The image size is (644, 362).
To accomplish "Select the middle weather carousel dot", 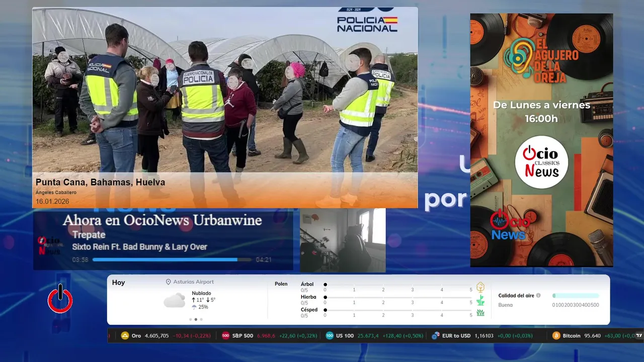I will 196,319.
